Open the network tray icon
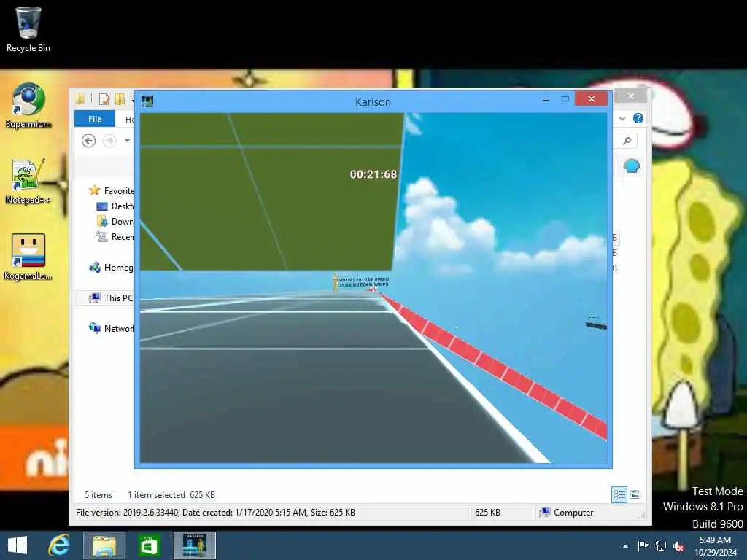Image resolution: width=747 pixels, height=560 pixels. coord(661,545)
